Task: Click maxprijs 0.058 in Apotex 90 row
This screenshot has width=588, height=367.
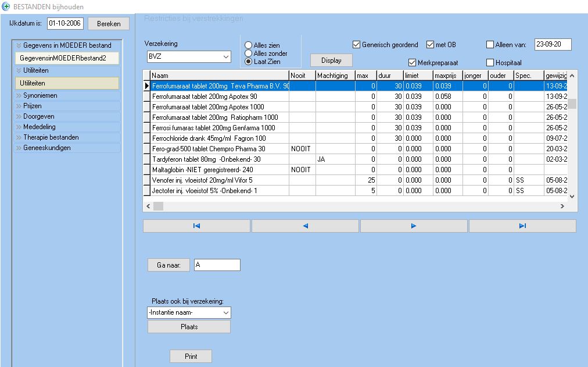Action: [x=448, y=97]
